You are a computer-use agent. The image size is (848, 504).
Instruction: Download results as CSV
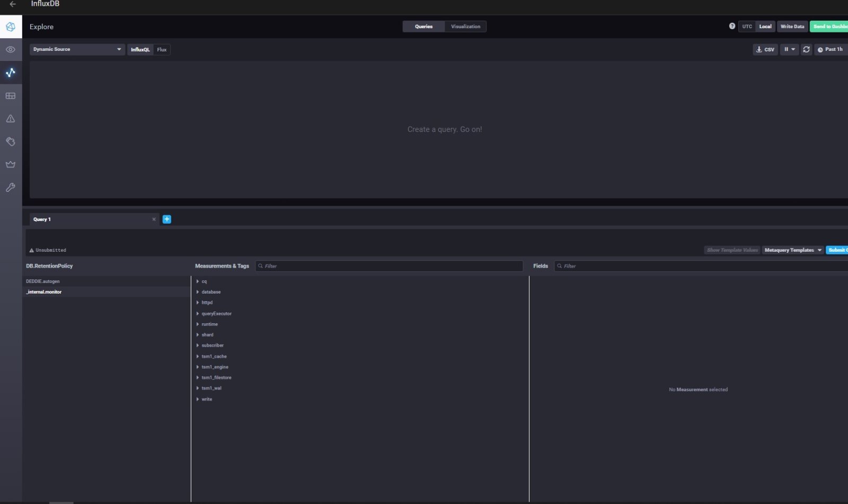pyautogui.click(x=765, y=49)
